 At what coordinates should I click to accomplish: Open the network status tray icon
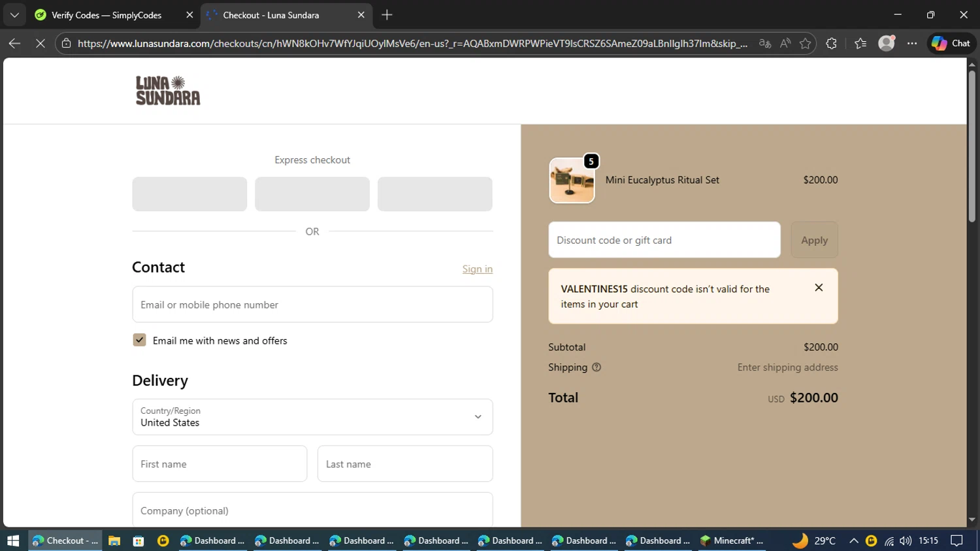pyautogui.click(x=889, y=541)
